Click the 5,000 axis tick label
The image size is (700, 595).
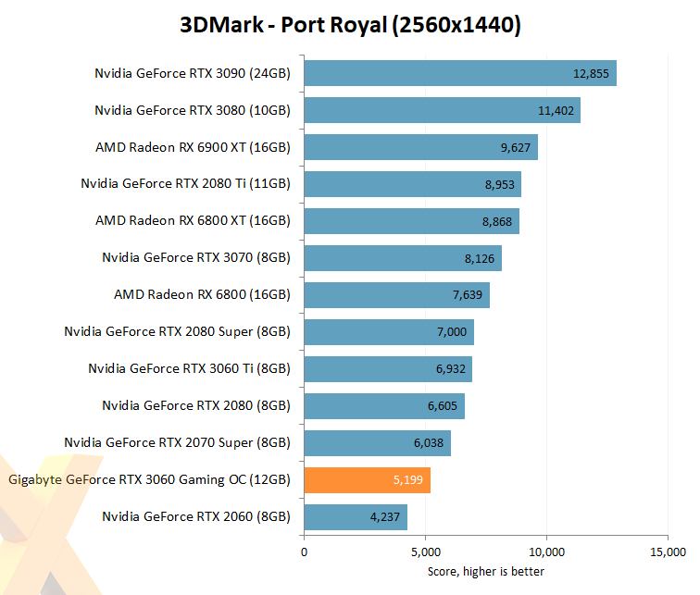pos(426,552)
